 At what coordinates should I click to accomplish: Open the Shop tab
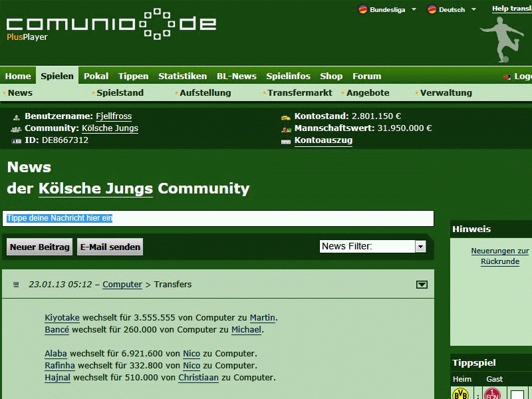[x=331, y=76]
